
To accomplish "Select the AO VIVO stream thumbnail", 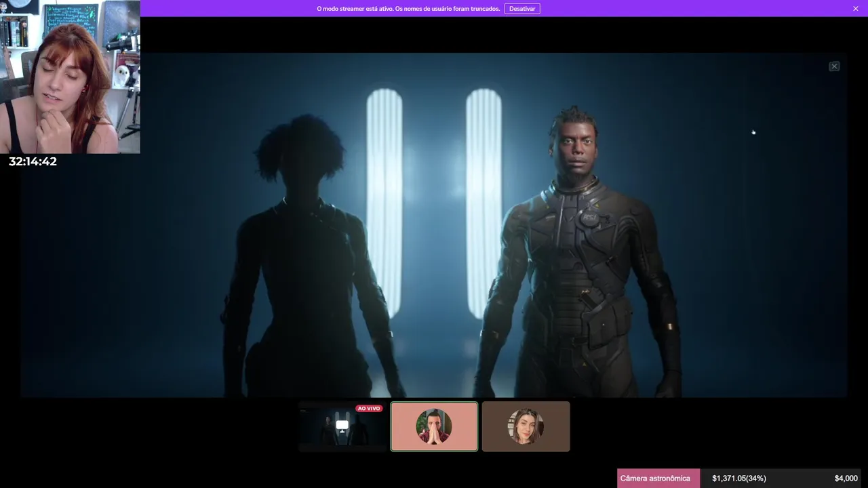I will 342,426.
